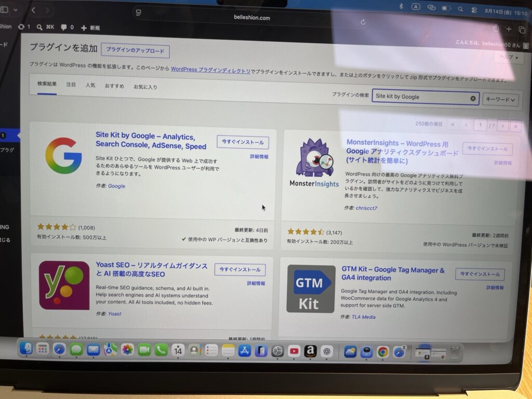Open YouTube app in the Dock
Image resolution: width=532 pixels, height=399 pixels.
coord(294,351)
